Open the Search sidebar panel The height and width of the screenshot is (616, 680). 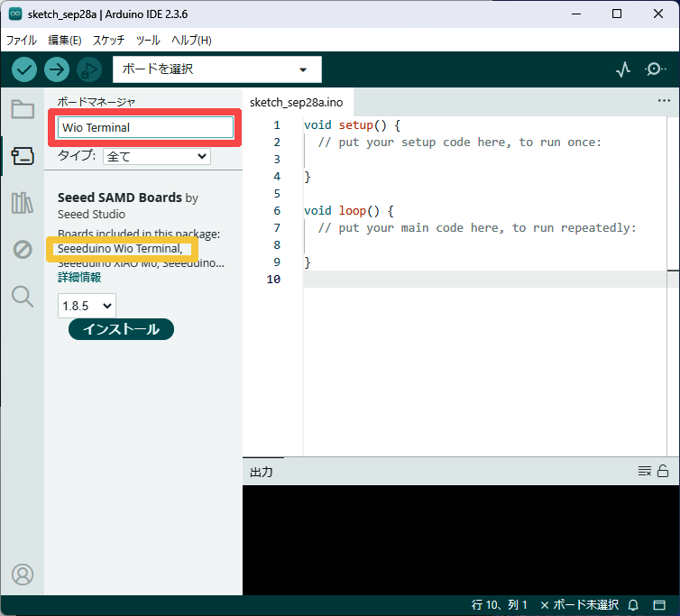click(23, 296)
